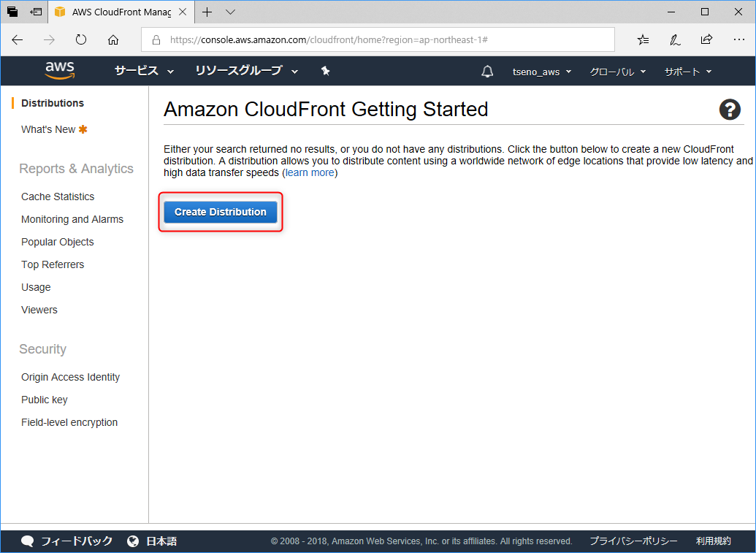Expand the グローバル region dropdown

[618, 72]
